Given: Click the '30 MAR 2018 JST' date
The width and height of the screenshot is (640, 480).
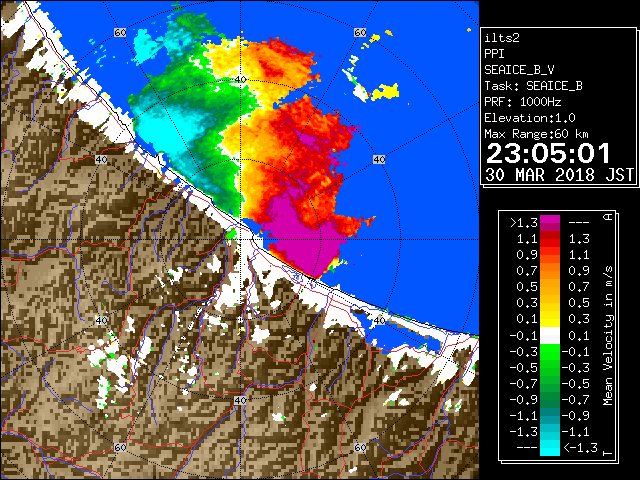Looking at the screenshot, I should point(559,175).
